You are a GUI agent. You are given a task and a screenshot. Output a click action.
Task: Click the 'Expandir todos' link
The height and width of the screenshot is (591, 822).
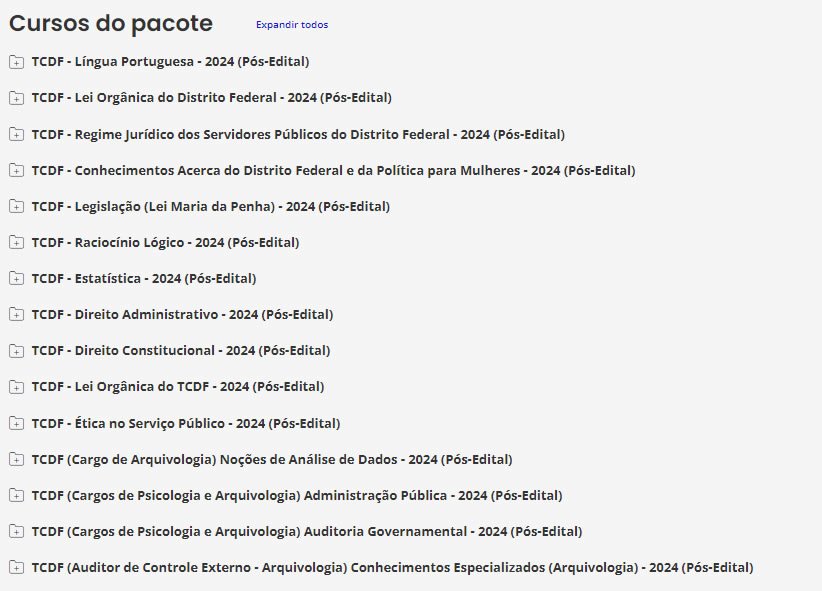[291, 24]
